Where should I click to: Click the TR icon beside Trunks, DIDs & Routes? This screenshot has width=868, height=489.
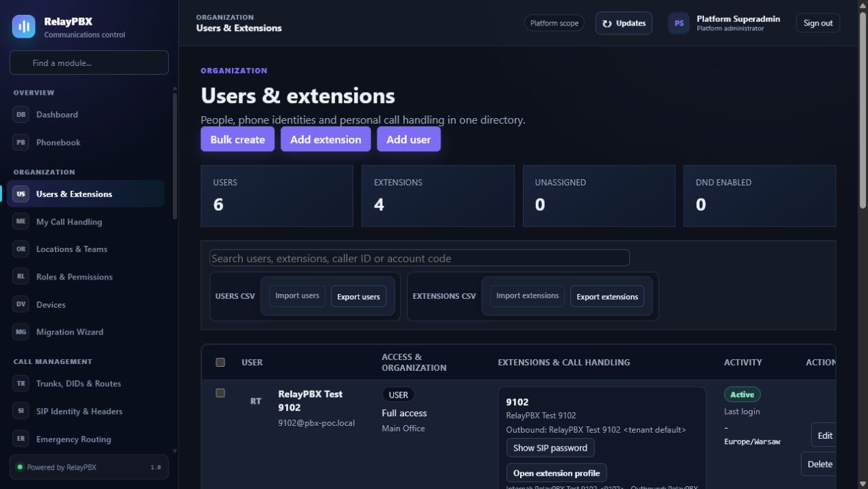tap(21, 383)
